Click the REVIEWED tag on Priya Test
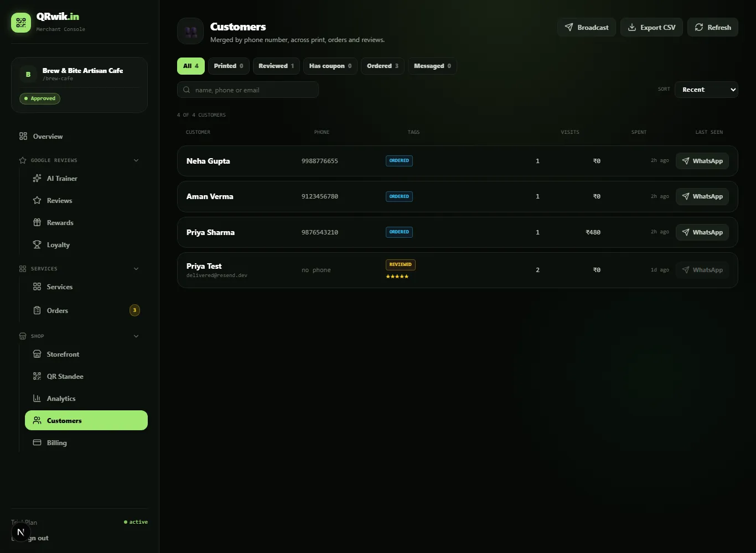Viewport: 756px width, 553px height. pos(401,264)
